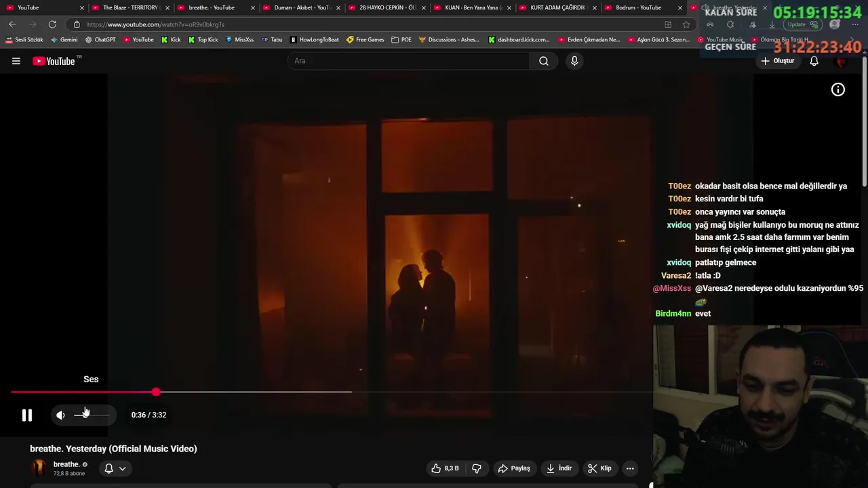Open ChatGPT bookmark

click(100, 39)
